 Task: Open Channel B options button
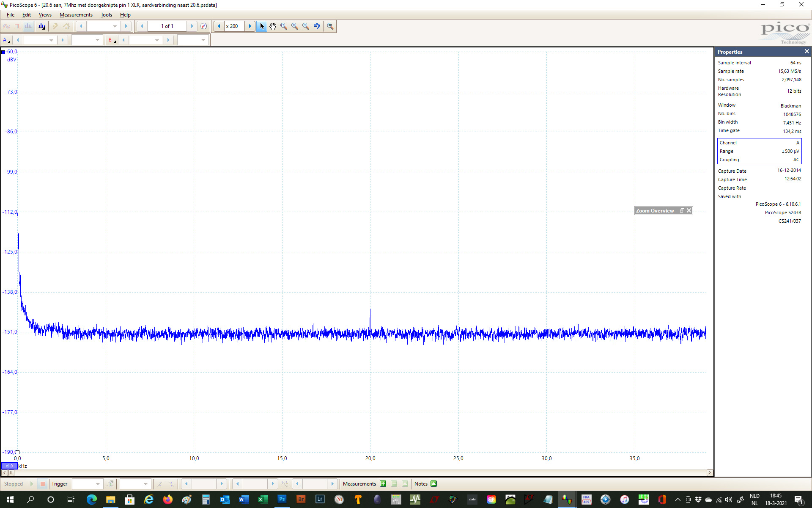pyautogui.click(x=112, y=40)
